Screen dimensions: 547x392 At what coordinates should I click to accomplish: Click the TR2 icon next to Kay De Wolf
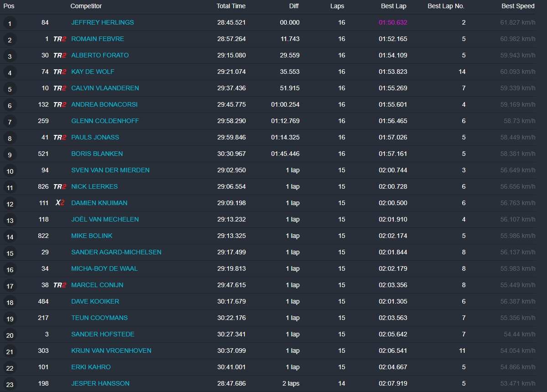coord(60,72)
